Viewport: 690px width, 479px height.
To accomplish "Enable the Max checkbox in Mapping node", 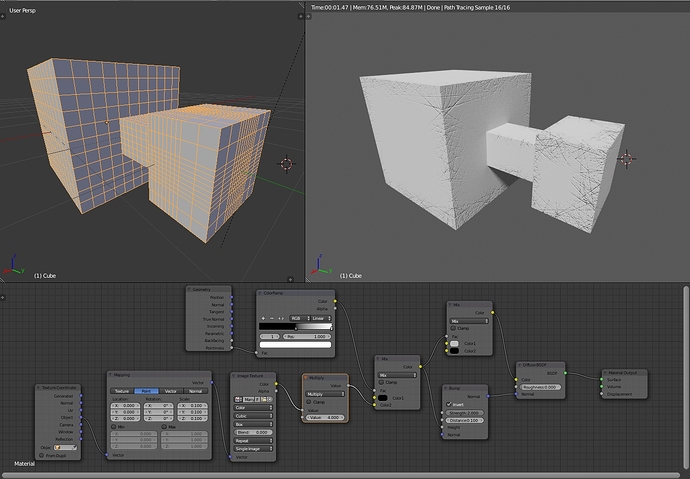I will (x=164, y=427).
